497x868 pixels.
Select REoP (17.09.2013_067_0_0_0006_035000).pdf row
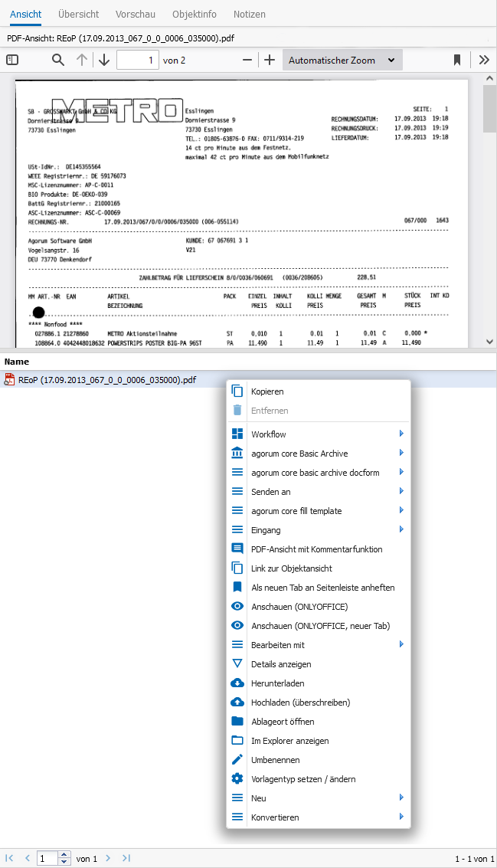[248, 380]
